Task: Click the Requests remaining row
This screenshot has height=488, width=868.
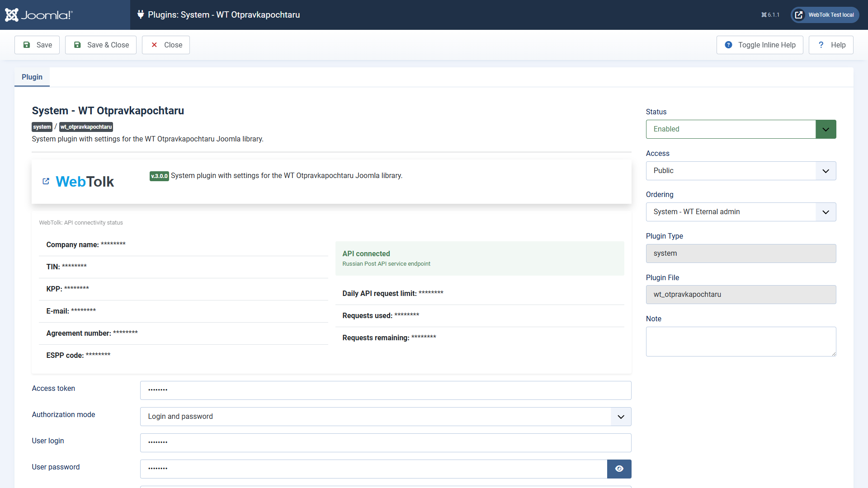Action: 480,338
